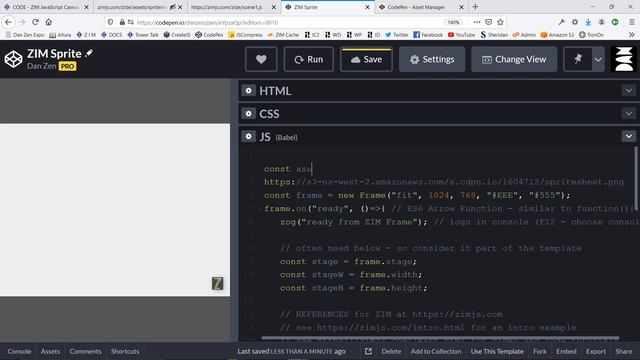Image resolution: width=640 pixels, height=360 pixels.
Task: Expand HTML editor dropdown chevron
Action: point(629,91)
